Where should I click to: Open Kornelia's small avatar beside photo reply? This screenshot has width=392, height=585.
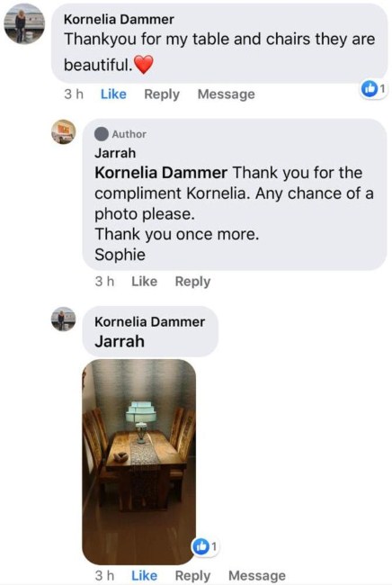pyautogui.click(x=63, y=319)
